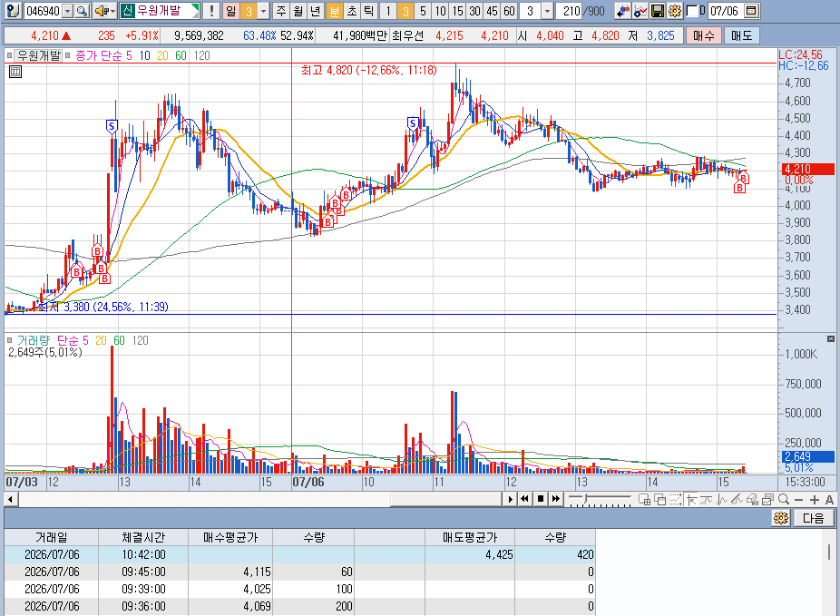
Task: Select the 초 (second) chart period
Action: coord(351,11)
